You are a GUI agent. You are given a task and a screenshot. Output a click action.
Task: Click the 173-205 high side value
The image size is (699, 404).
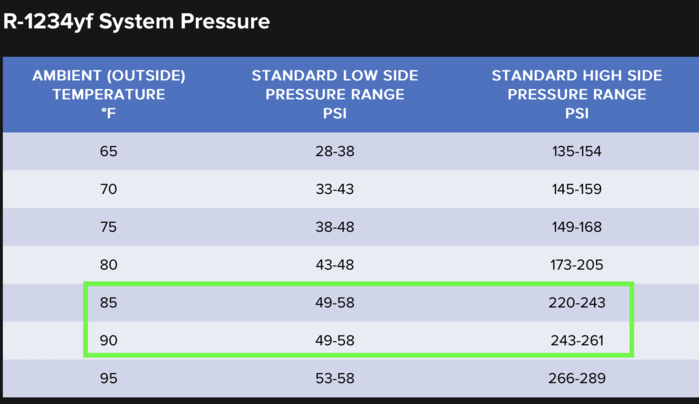point(577,265)
